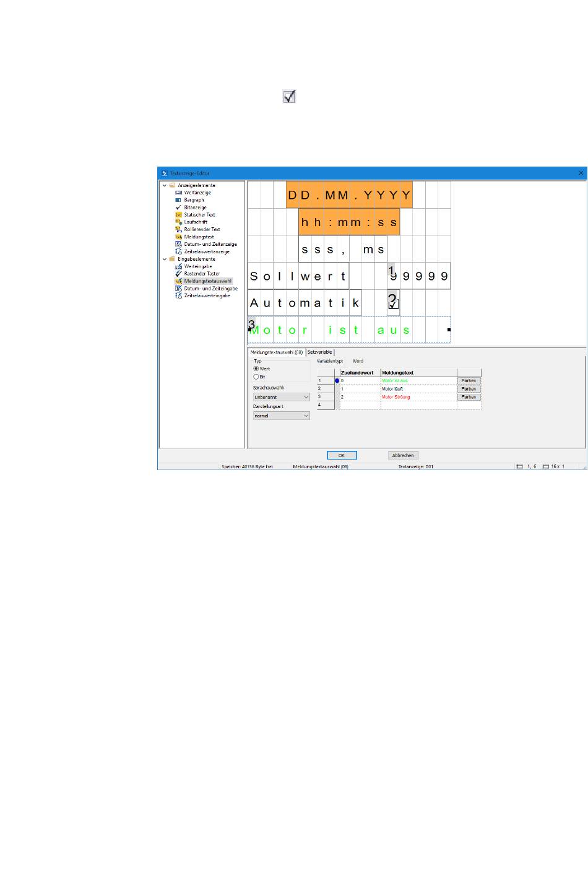Toggle the Automatik latching checkbox on canvas
The height and width of the screenshot is (872, 588).
394,304
